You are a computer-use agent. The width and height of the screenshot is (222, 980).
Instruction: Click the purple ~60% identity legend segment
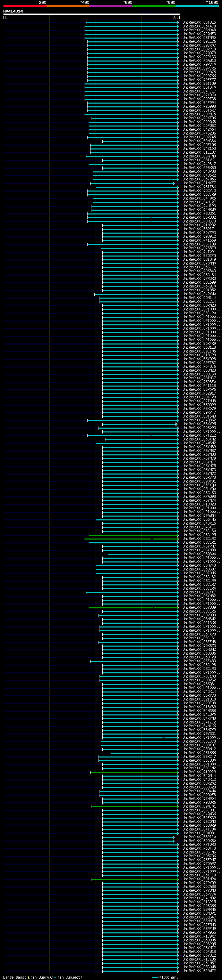pos(111,6)
